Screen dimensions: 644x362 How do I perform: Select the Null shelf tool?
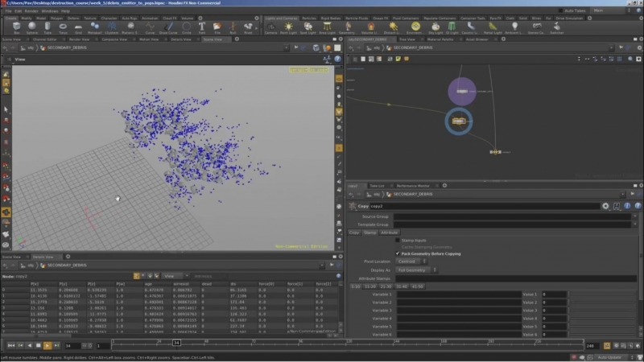(233, 27)
